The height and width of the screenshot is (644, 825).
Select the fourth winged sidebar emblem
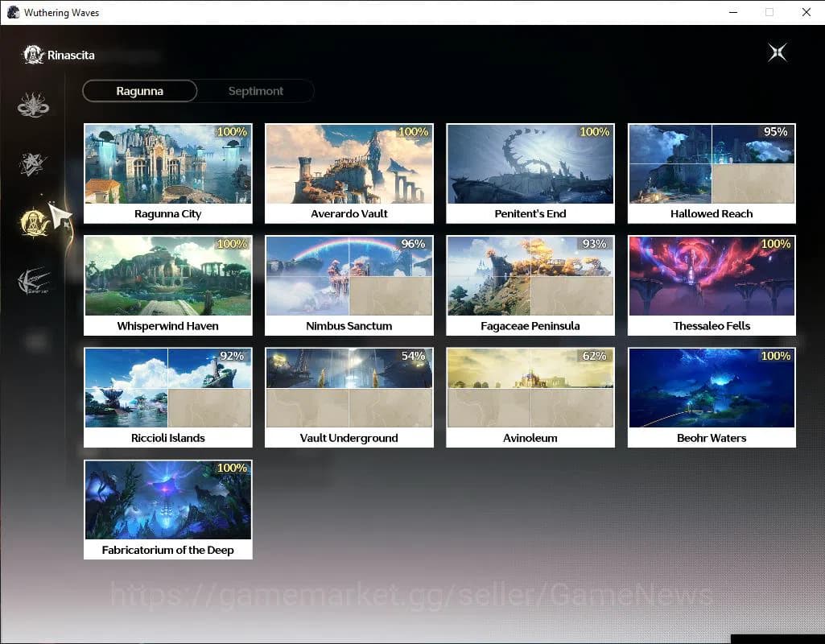[34, 281]
